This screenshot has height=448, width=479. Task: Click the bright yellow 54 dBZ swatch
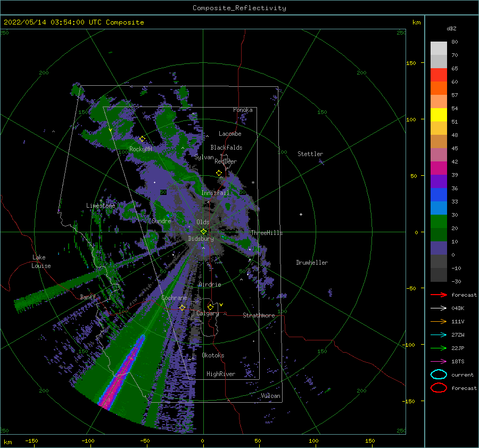[x=439, y=115]
